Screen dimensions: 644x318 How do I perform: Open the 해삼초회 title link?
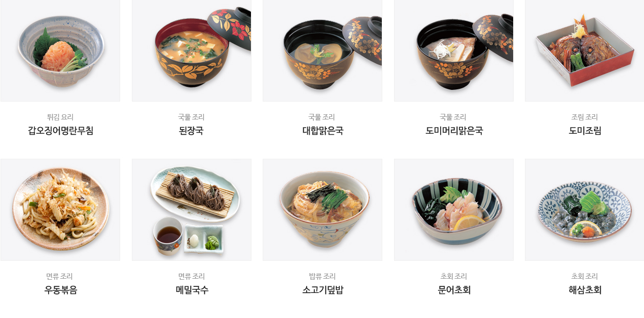[585, 290]
